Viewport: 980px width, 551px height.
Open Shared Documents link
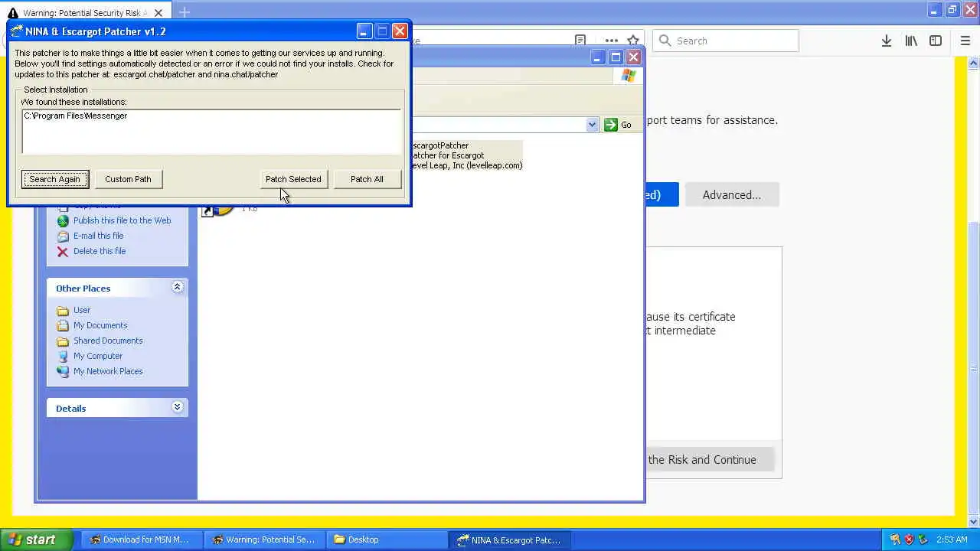click(108, 341)
